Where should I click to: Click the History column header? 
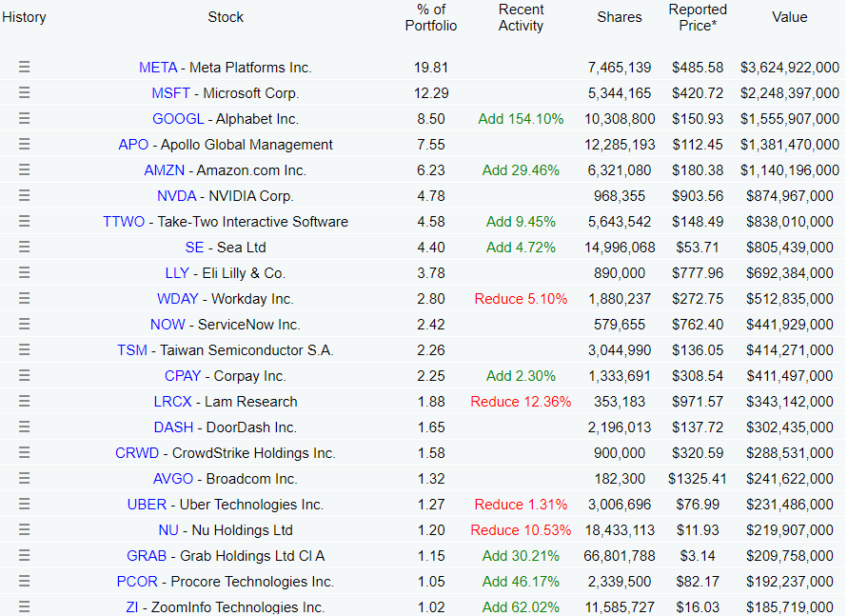point(24,17)
